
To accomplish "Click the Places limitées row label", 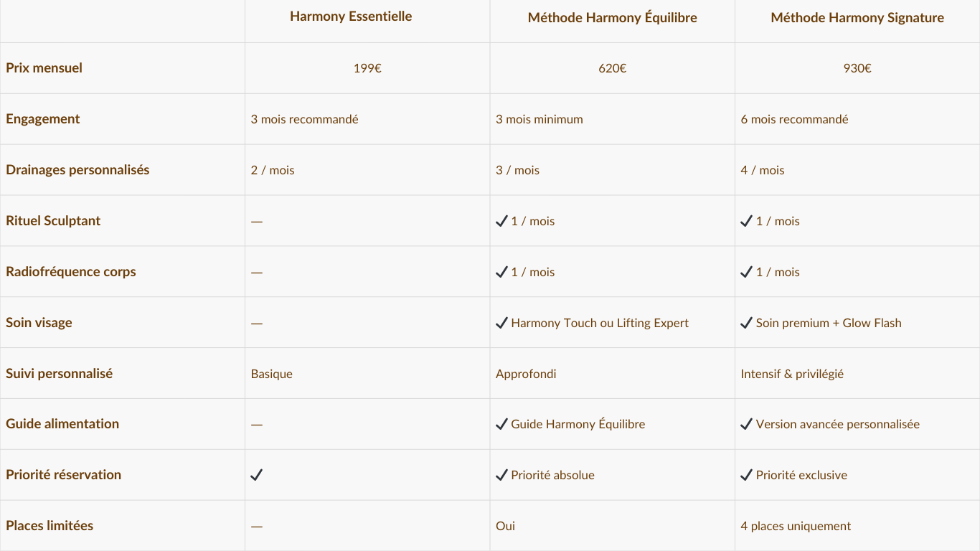I will tap(50, 526).
